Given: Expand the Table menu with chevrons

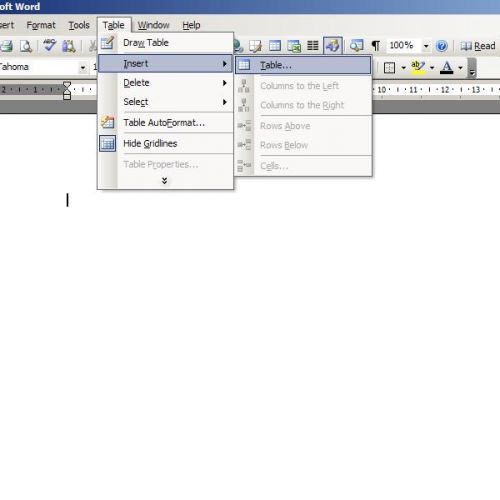Looking at the screenshot, I should tap(164, 181).
